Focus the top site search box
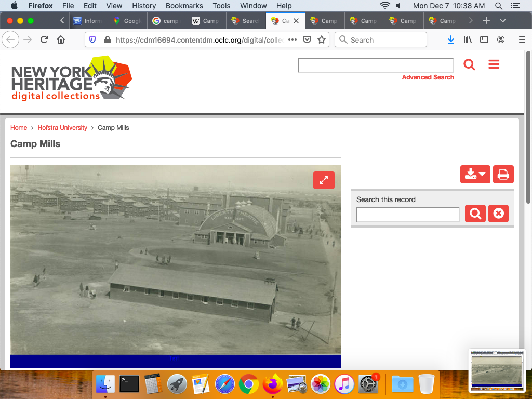This screenshot has width=532, height=399. point(376,65)
